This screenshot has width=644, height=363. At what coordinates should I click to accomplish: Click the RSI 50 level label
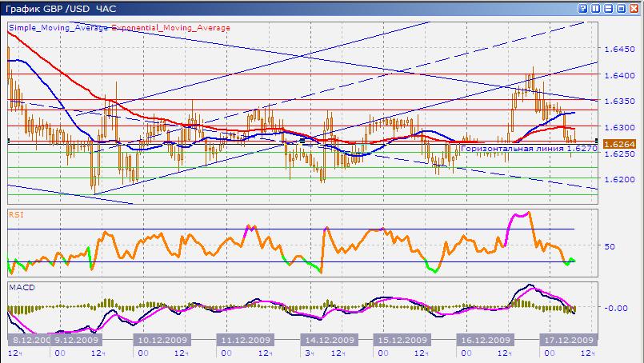pyautogui.click(x=610, y=246)
